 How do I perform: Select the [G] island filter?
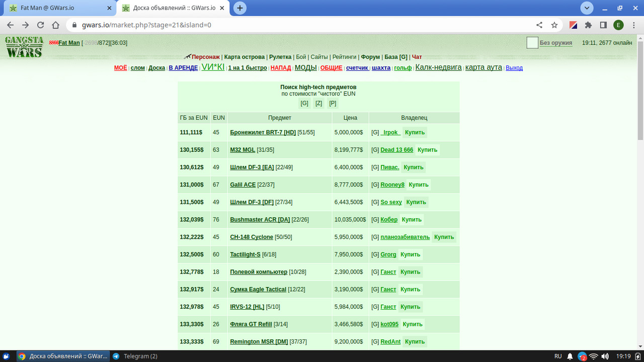point(304,103)
